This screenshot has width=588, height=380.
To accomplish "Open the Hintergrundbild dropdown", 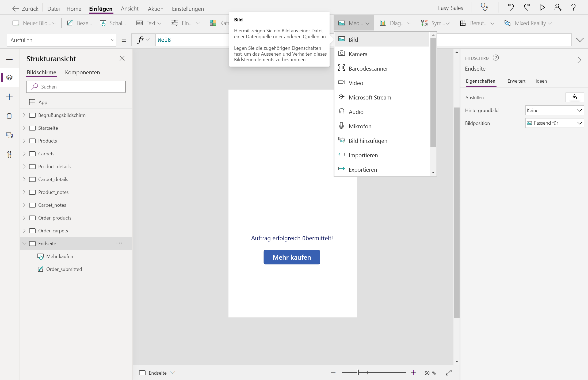I will (x=554, y=110).
